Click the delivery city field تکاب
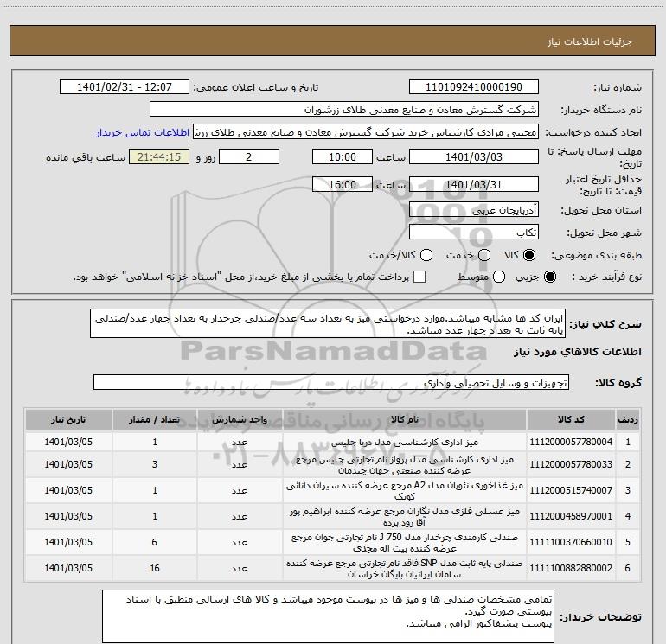666x644 pixels. pyautogui.click(x=474, y=232)
